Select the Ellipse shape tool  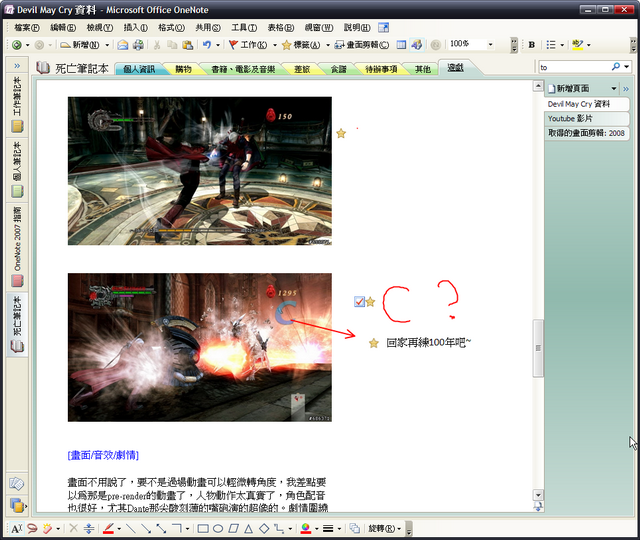(x=218, y=529)
